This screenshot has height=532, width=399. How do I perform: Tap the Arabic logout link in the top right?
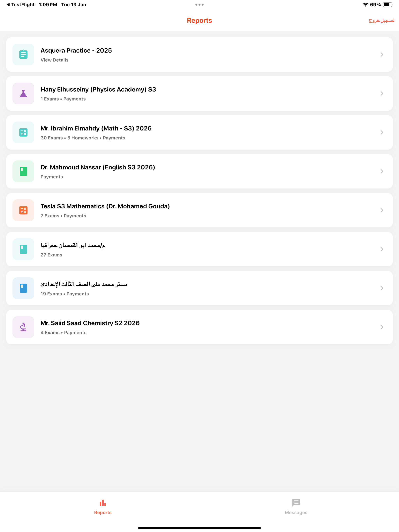coord(381,20)
